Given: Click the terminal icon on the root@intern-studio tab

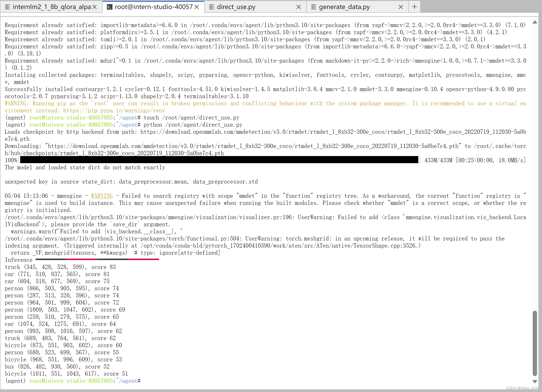Looking at the screenshot, I should (x=109, y=7).
